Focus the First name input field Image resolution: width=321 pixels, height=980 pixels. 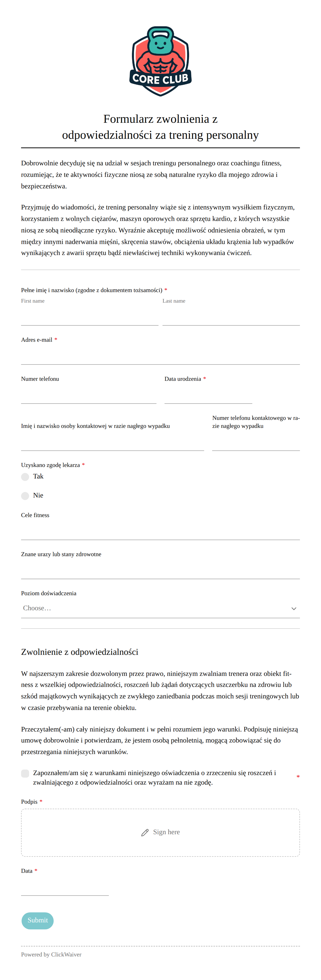(90, 317)
